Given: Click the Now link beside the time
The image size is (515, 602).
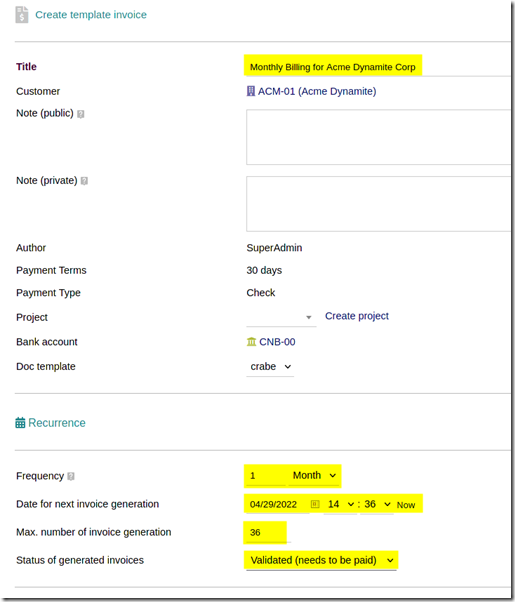Looking at the screenshot, I should (406, 505).
